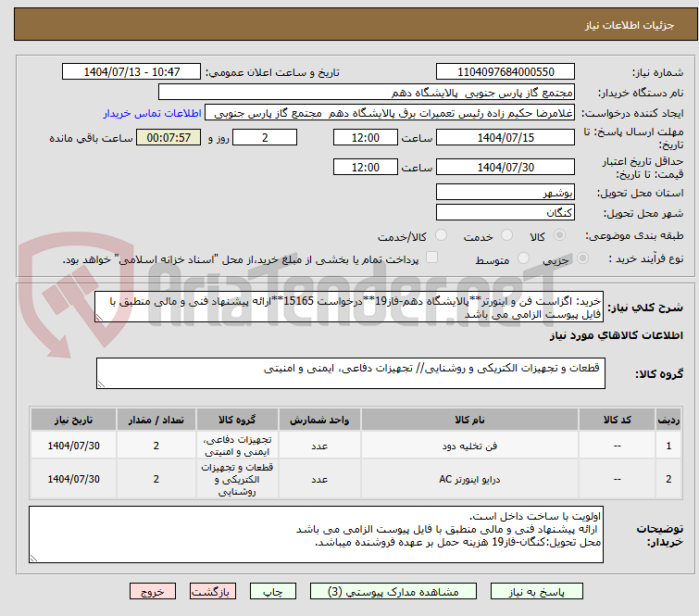This screenshot has height=616, width=699.
Task: Click row number 1 cell
Action: [x=668, y=446]
